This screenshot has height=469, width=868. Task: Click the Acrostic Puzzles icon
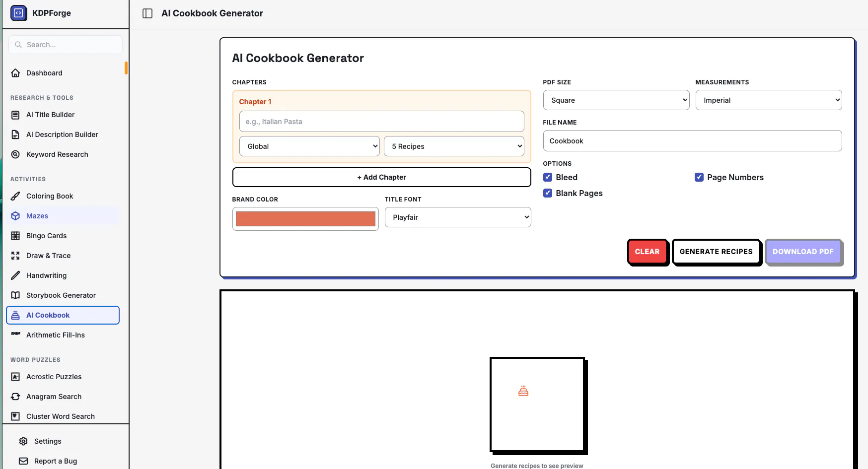15,377
